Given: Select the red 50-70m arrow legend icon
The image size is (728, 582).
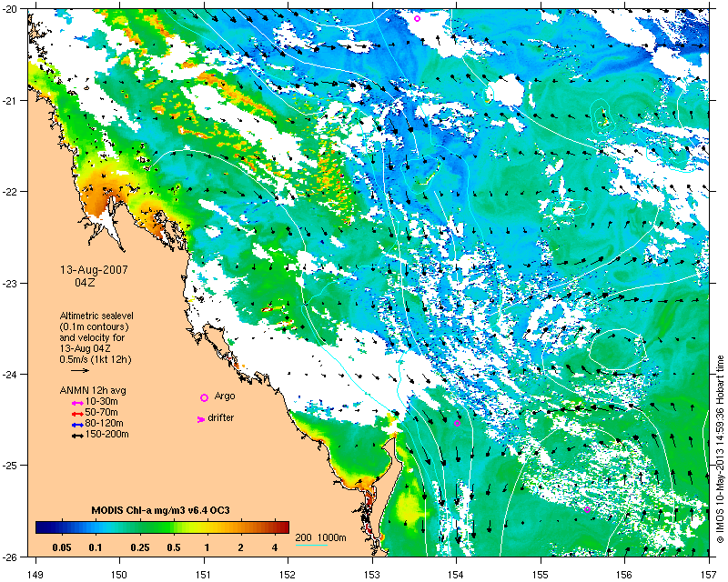Looking at the screenshot, I should click(77, 414).
